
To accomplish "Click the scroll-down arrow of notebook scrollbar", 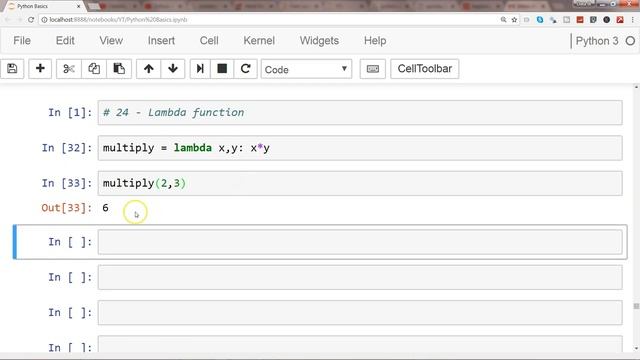I will pos(636,348).
